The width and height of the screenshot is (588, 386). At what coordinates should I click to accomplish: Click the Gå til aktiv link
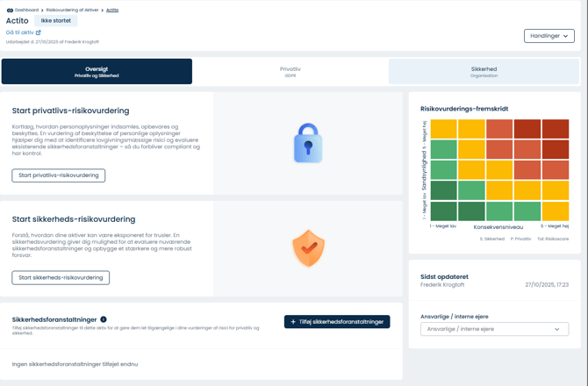click(19, 32)
